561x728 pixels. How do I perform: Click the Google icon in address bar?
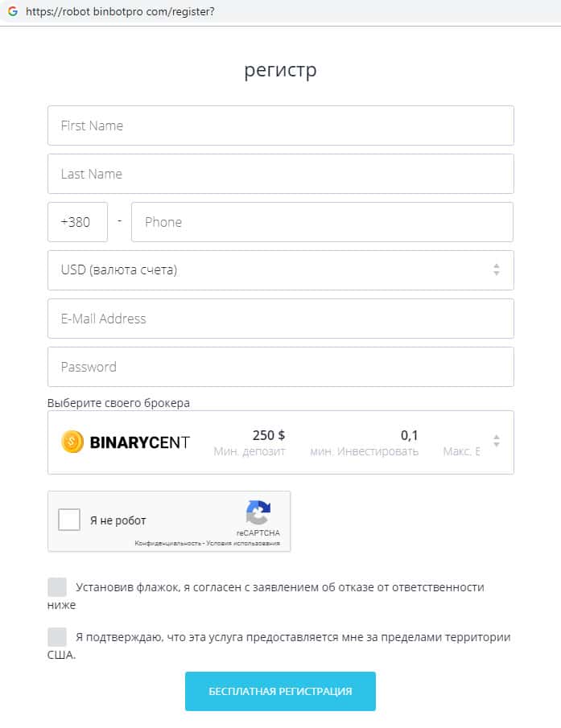click(x=12, y=12)
